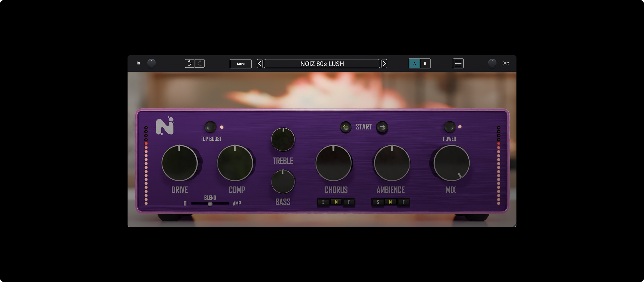
Task: Click the previous preset chevron
Action: tap(260, 63)
